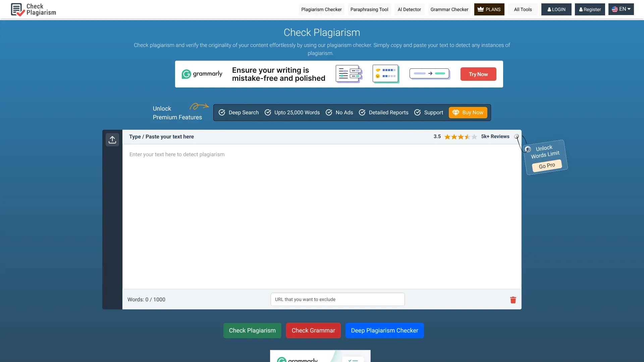Open the AI Detector page
The width and height of the screenshot is (644, 362).
pos(409,9)
